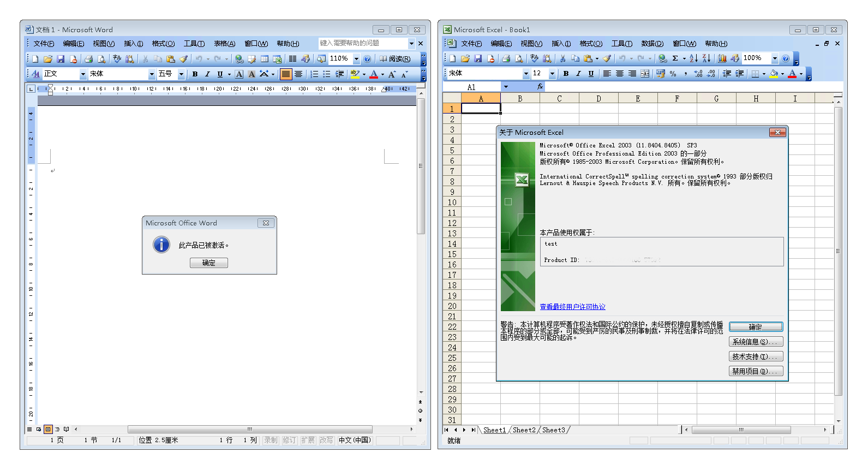Click Insert Table icon in Word toolbar
The image size is (868, 470).
pos(264,59)
